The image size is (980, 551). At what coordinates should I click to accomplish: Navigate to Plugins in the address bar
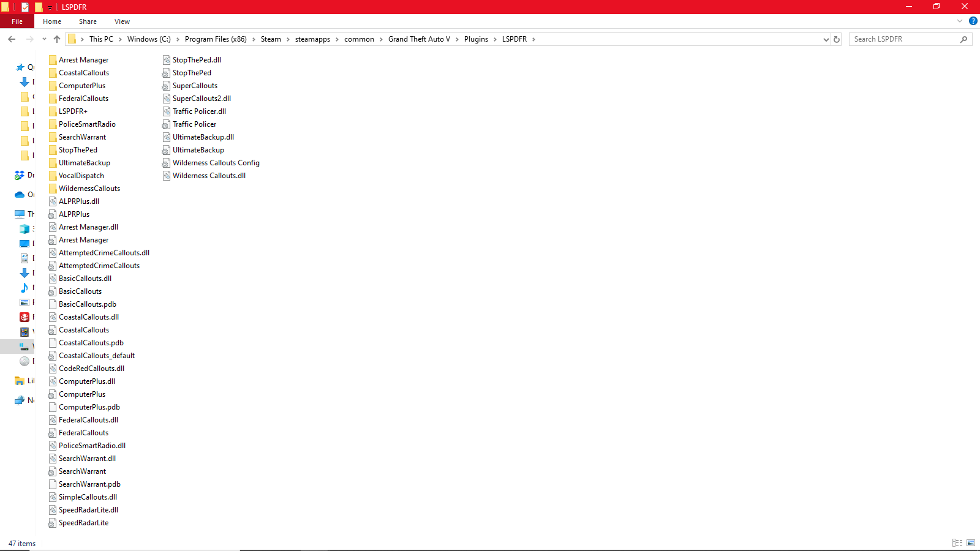(x=476, y=39)
